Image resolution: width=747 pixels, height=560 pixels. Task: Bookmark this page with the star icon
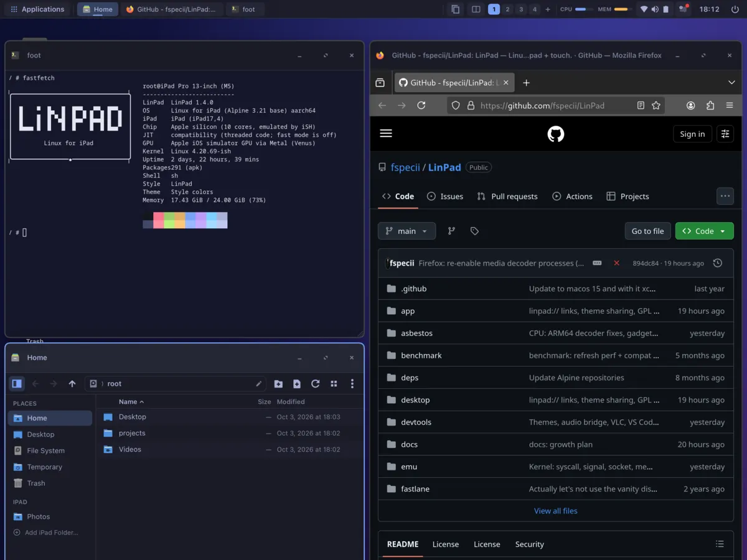pos(655,106)
